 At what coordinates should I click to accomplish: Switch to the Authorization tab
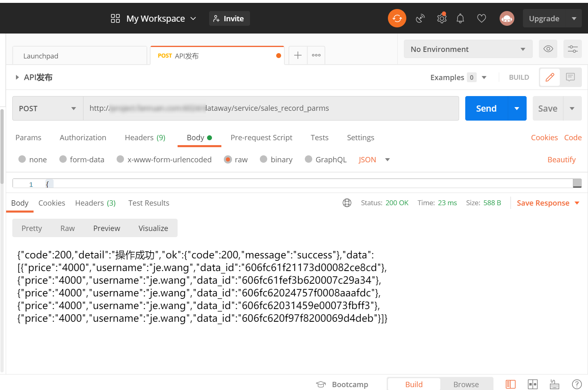(83, 138)
